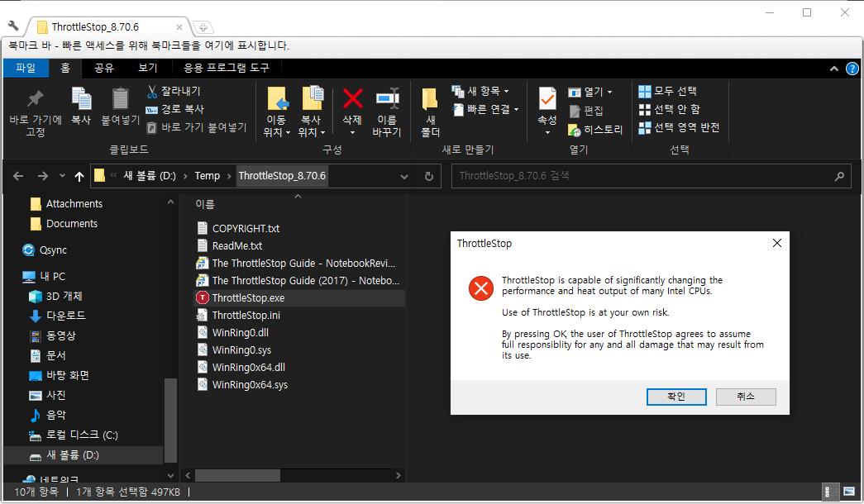Click 경로 복사 copy path item
The image size is (864, 504).
point(174,109)
